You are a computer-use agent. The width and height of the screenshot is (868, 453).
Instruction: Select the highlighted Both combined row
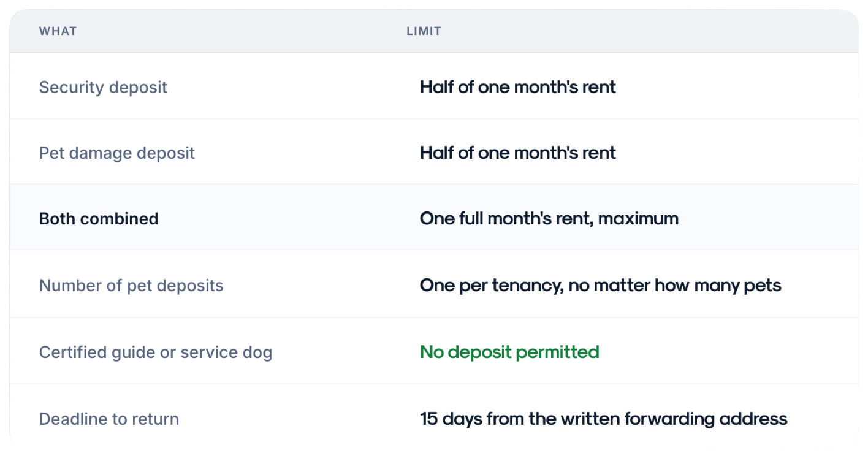pos(434,218)
